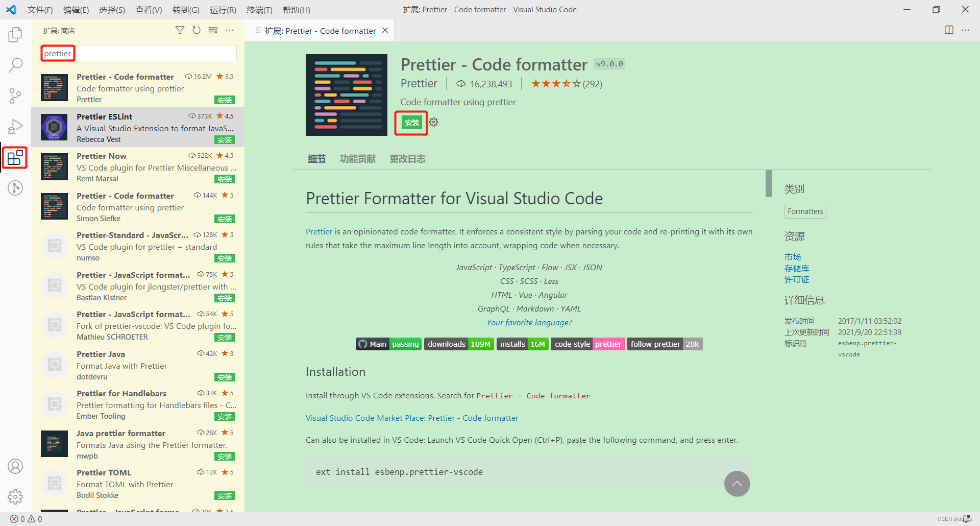Open the Prettier link in description

[319, 231]
